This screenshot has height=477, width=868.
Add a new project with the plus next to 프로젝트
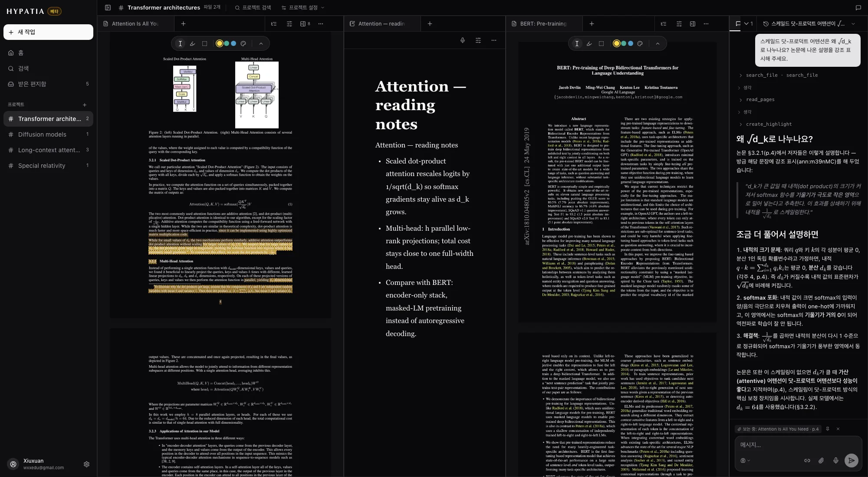[85, 105]
